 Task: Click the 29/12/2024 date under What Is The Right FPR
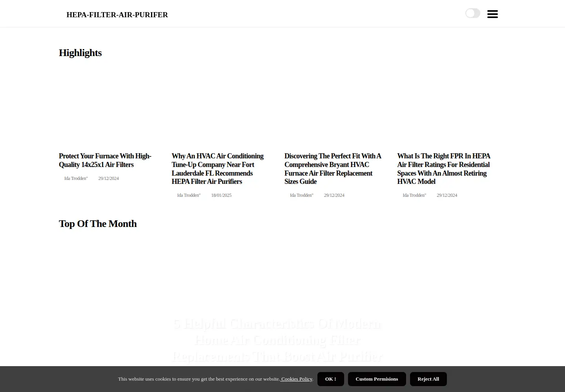pos(447,195)
